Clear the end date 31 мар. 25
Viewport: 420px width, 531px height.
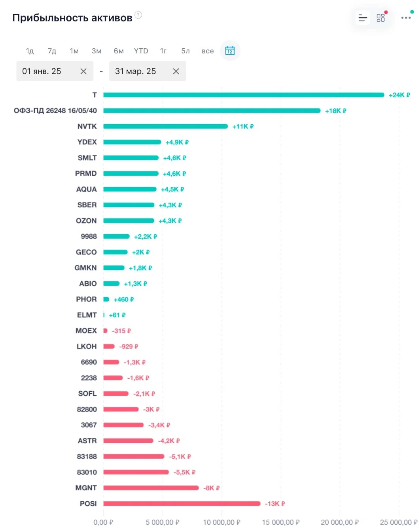(x=176, y=71)
